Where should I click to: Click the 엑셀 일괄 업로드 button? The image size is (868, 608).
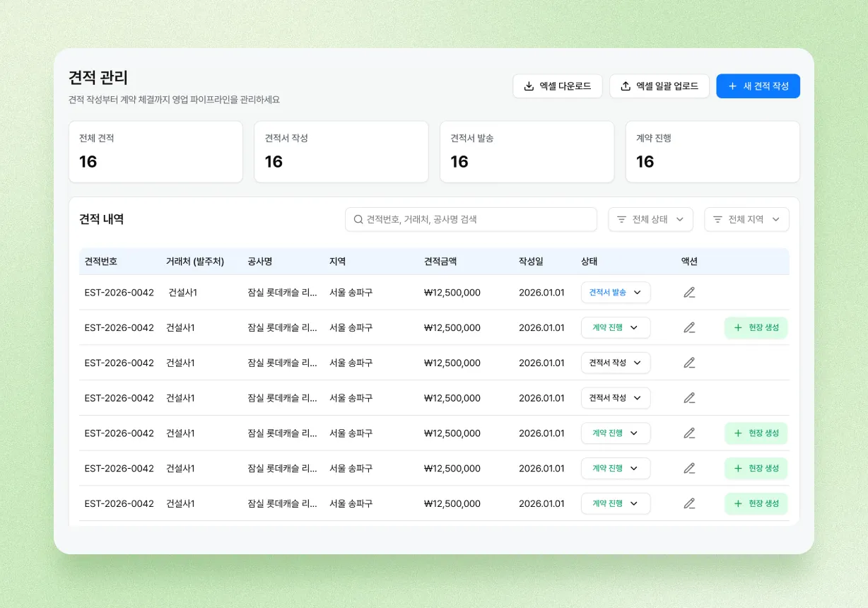pyautogui.click(x=659, y=86)
